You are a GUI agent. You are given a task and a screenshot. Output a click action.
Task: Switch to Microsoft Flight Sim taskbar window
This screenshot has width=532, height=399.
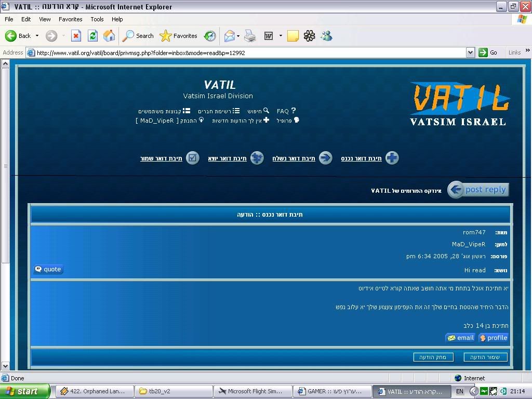click(x=253, y=392)
